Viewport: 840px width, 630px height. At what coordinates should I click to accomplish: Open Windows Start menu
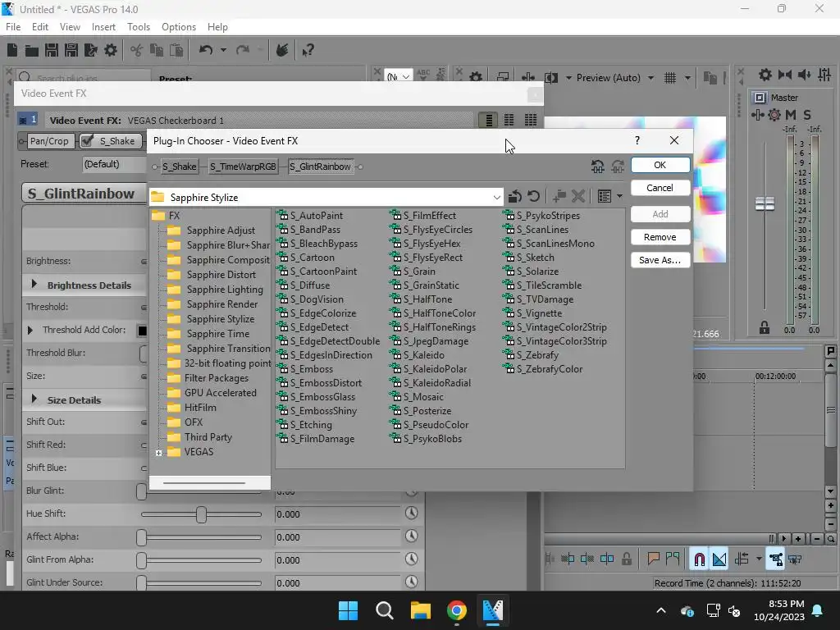(x=348, y=610)
